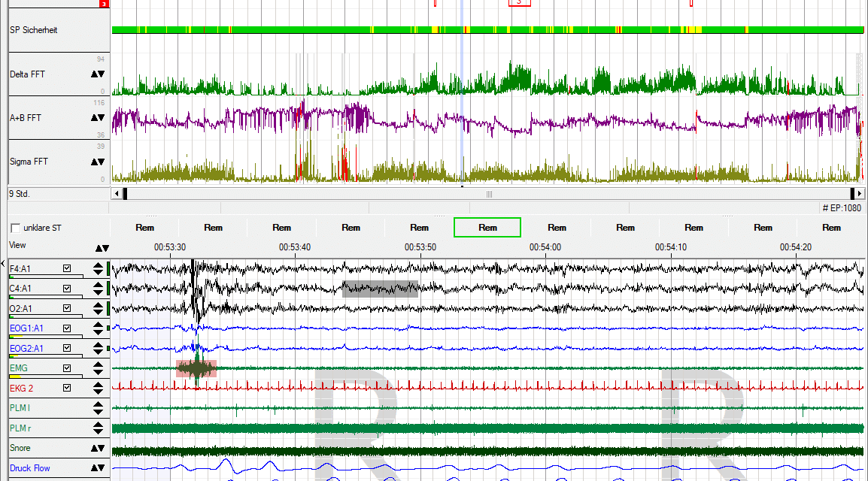The image size is (868, 481).
Task: Click the Druck Flow channel label
Action: point(30,468)
